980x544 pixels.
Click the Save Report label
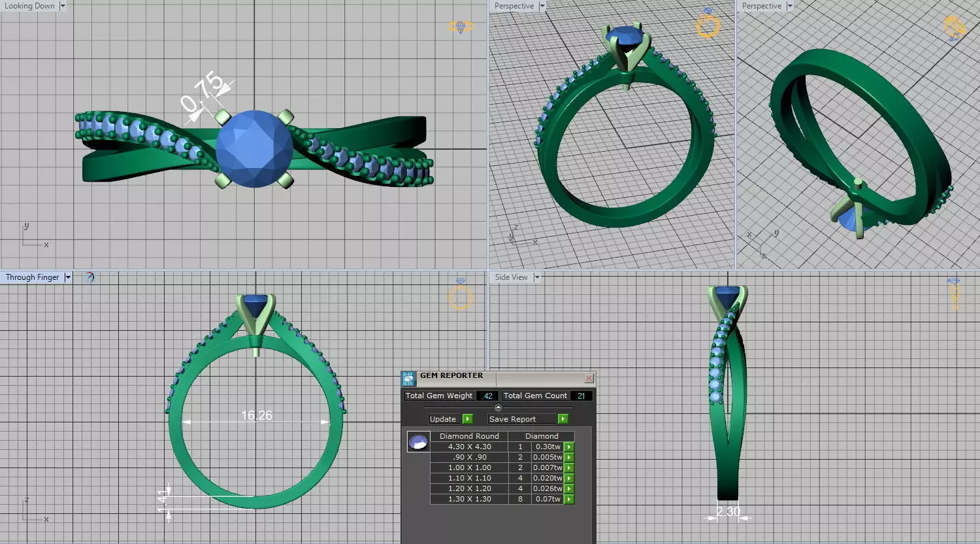[x=512, y=419]
